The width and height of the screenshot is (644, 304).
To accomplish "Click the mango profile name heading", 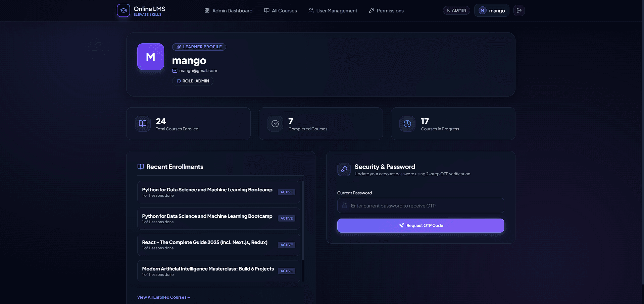I will pos(189,61).
